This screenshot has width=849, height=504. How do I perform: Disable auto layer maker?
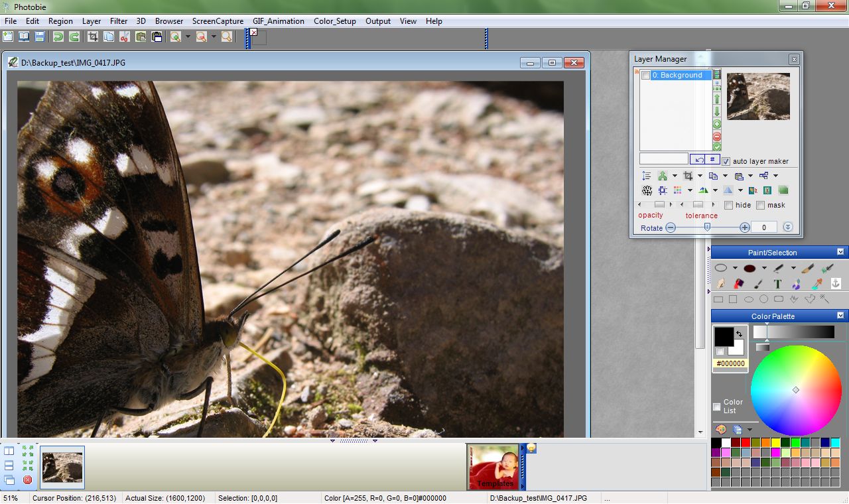(726, 160)
